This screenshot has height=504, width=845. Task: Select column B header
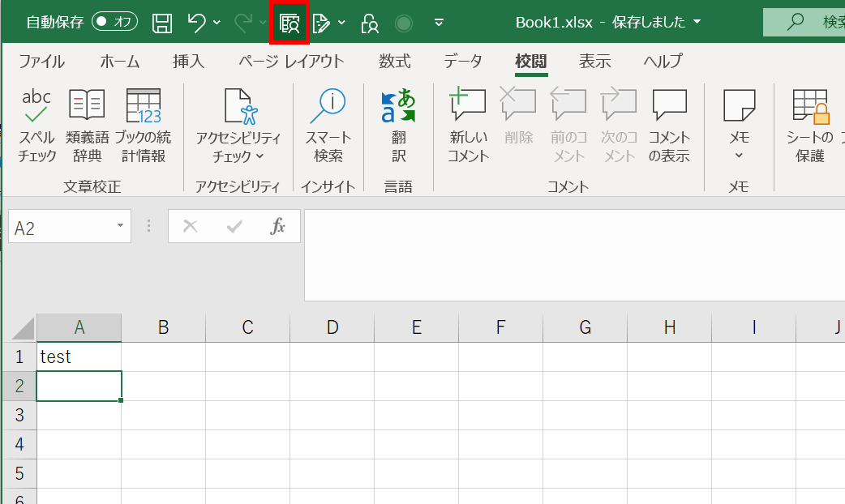point(163,327)
